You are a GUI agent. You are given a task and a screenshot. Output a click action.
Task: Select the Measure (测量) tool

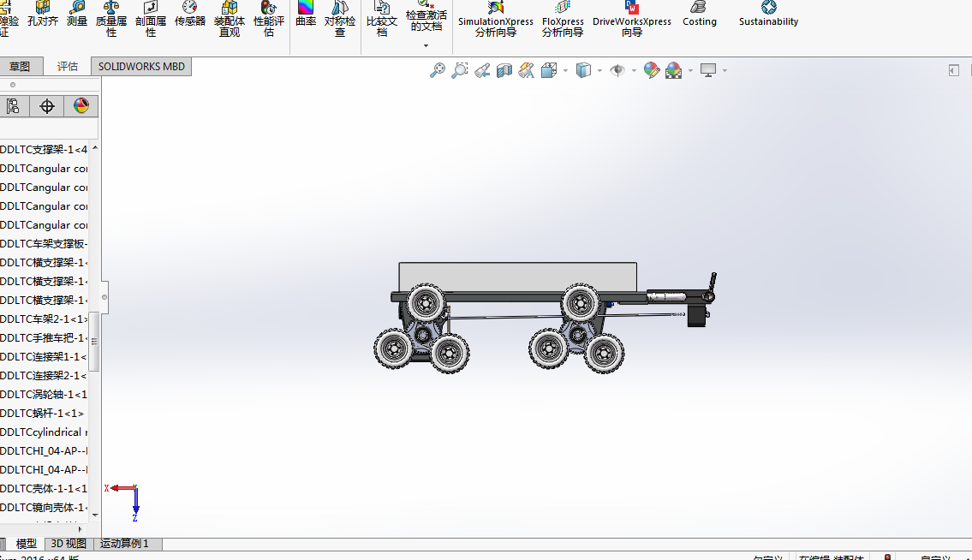[x=77, y=14]
